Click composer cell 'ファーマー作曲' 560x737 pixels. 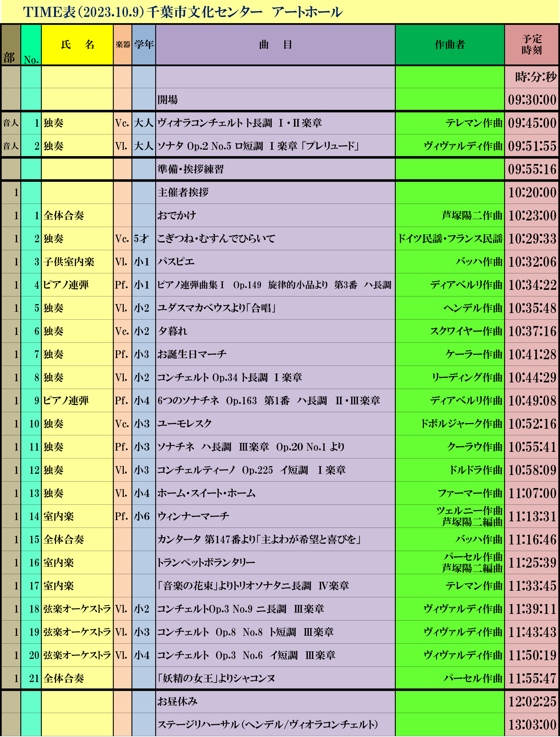(450, 493)
